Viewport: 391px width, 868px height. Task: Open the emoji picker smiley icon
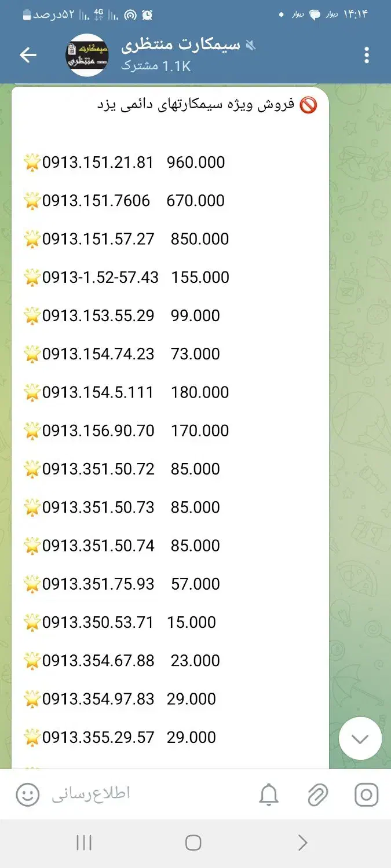coord(28,794)
